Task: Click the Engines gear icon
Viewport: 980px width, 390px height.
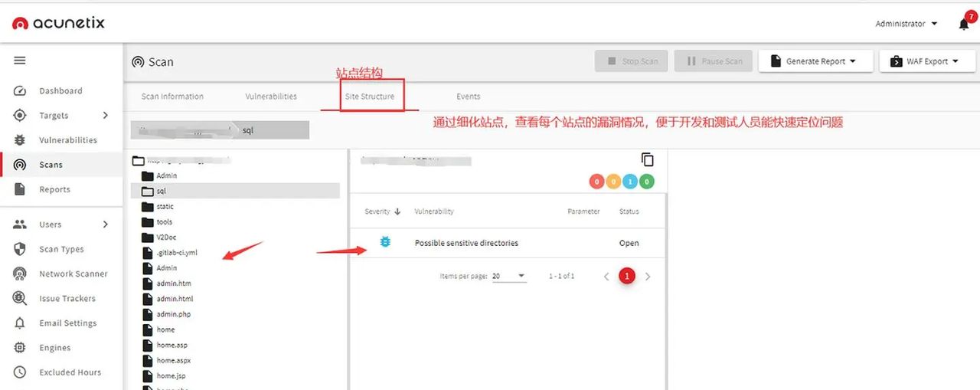Action: 21,348
